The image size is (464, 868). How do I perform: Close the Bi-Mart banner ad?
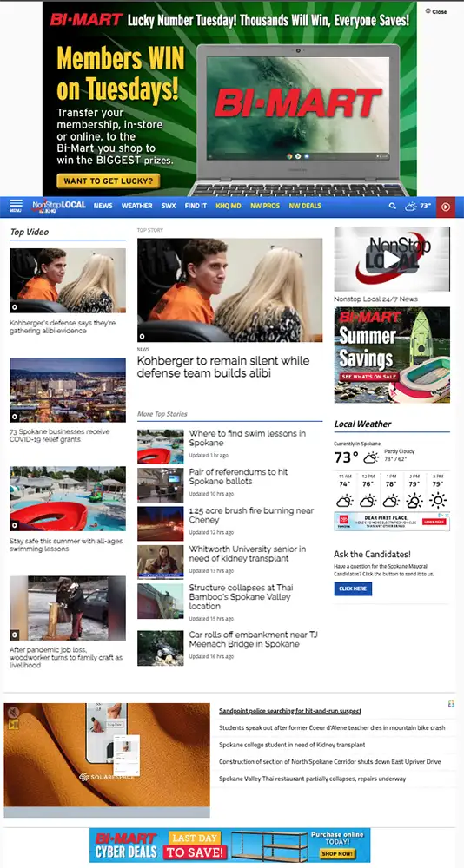436,11
